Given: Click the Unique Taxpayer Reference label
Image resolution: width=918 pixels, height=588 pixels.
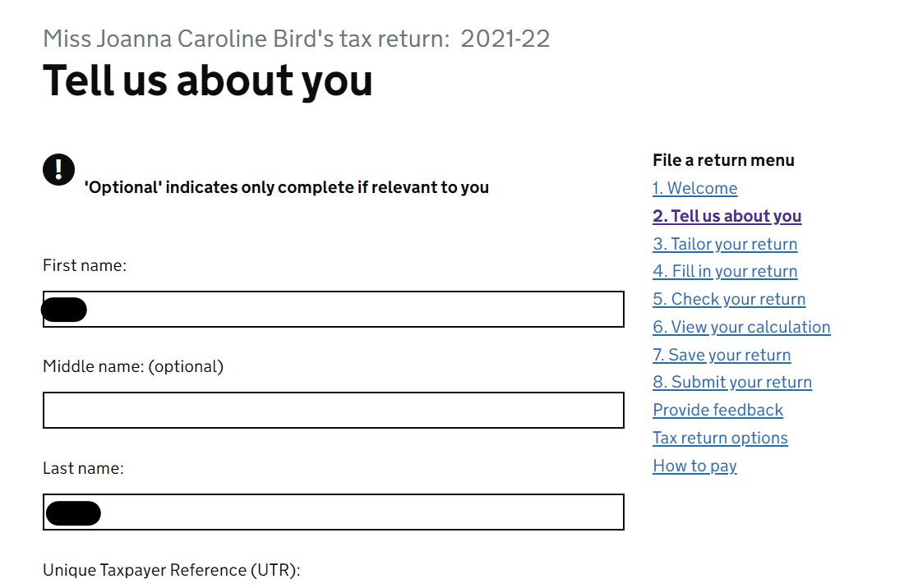Looking at the screenshot, I should 172,570.
